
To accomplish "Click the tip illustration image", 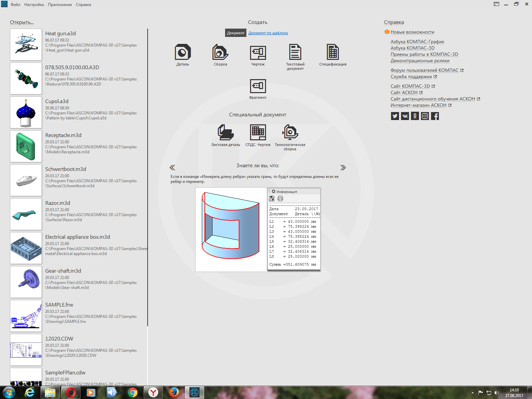I will tap(258, 230).
